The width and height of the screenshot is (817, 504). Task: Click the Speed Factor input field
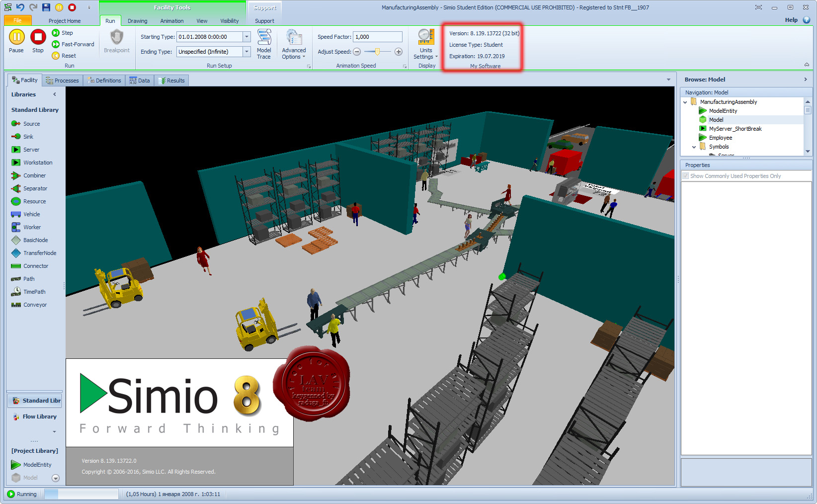coord(378,37)
